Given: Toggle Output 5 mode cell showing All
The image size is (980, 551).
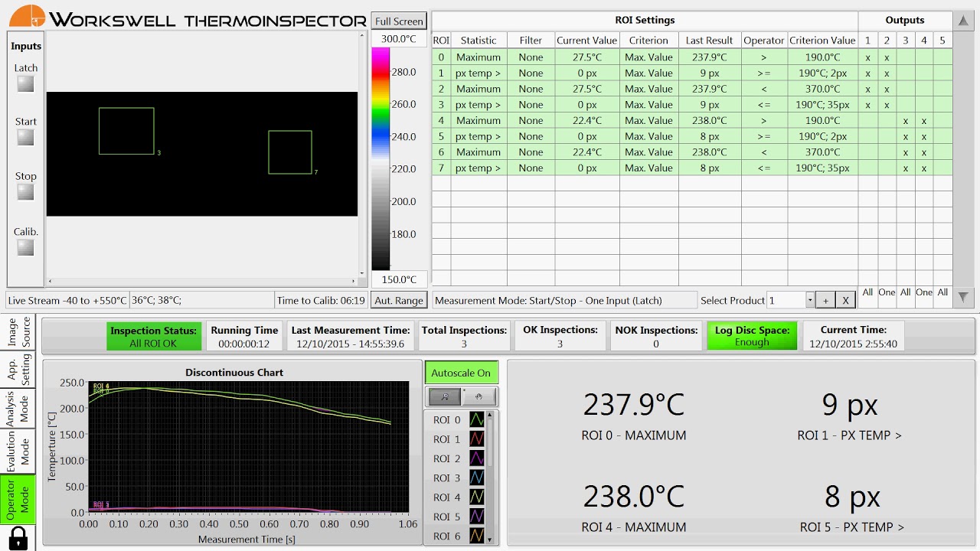Looking at the screenshot, I should pyautogui.click(x=943, y=292).
